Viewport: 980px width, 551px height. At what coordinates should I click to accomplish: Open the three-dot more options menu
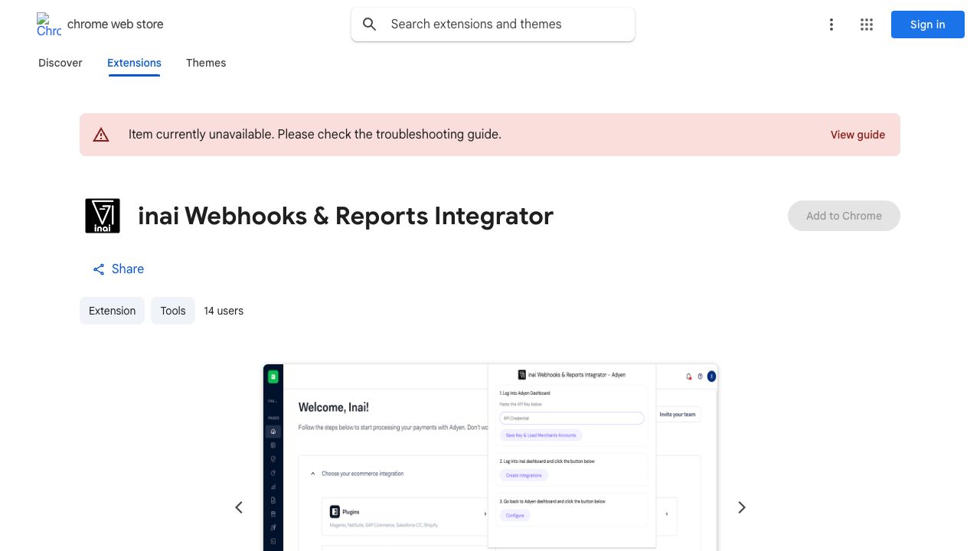[831, 24]
